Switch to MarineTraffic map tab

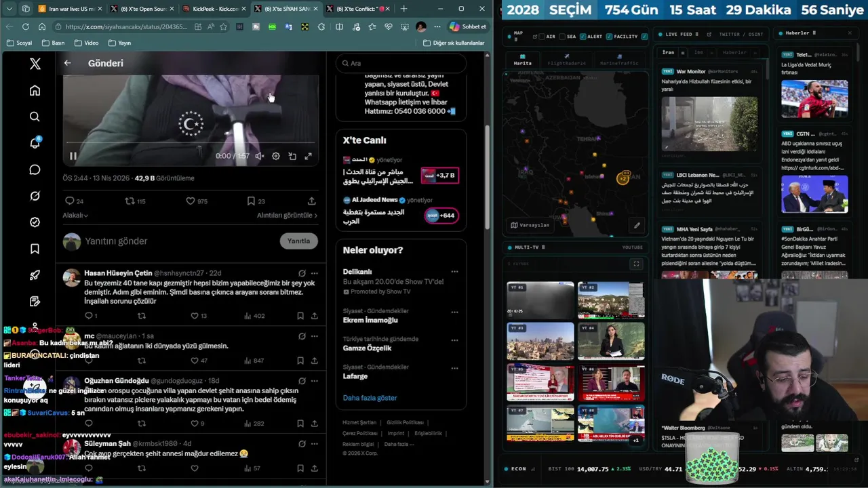619,60
